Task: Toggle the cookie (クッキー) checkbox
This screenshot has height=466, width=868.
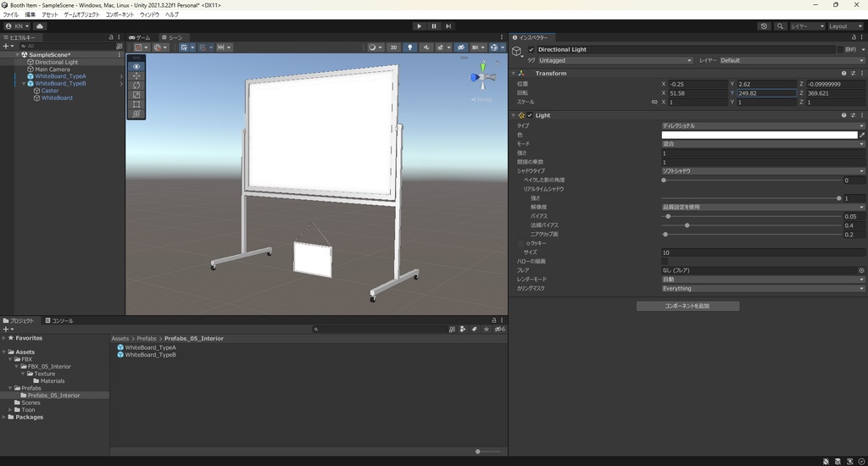Action: (x=521, y=243)
